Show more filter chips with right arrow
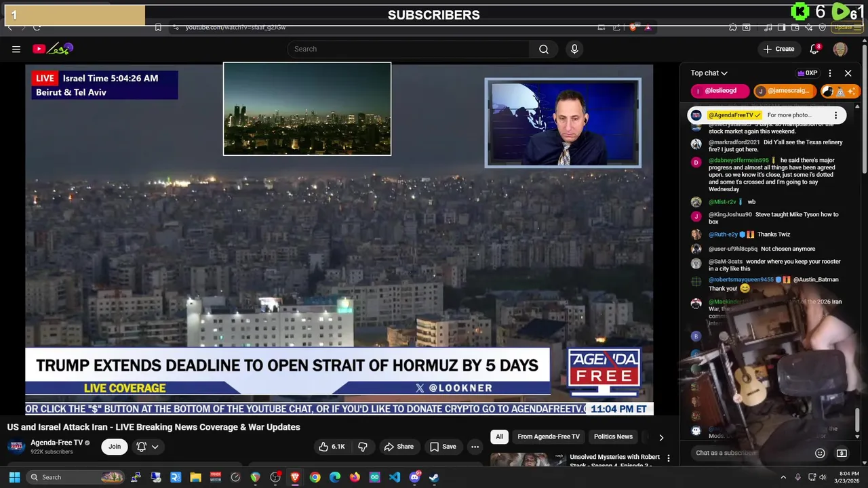Viewport: 868px width, 488px height. coord(661,437)
